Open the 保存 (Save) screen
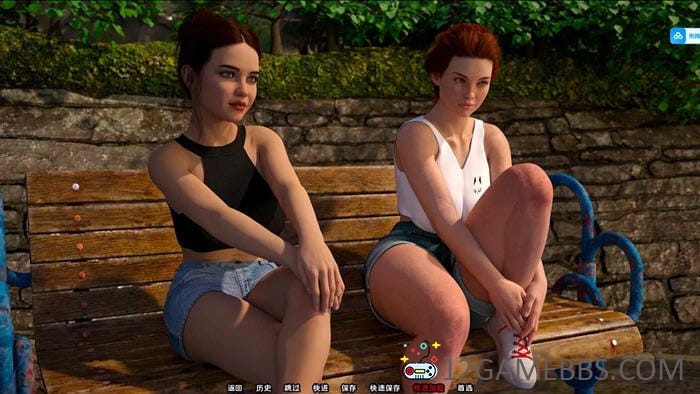This screenshot has width=700, height=394. pos(349,388)
